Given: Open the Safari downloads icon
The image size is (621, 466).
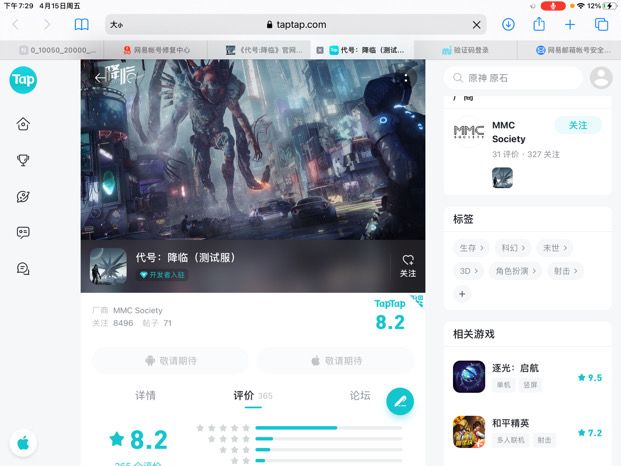Looking at the screenshot, I should [508, 25].
